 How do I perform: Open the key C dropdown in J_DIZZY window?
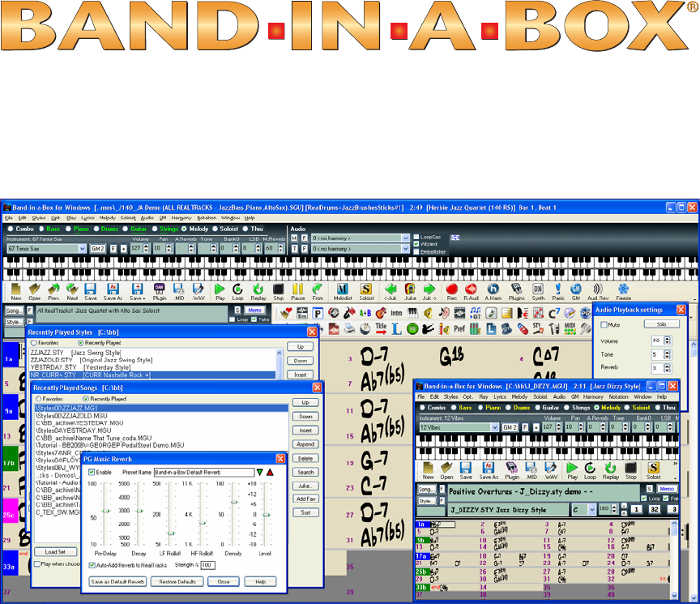click(592, 509)
